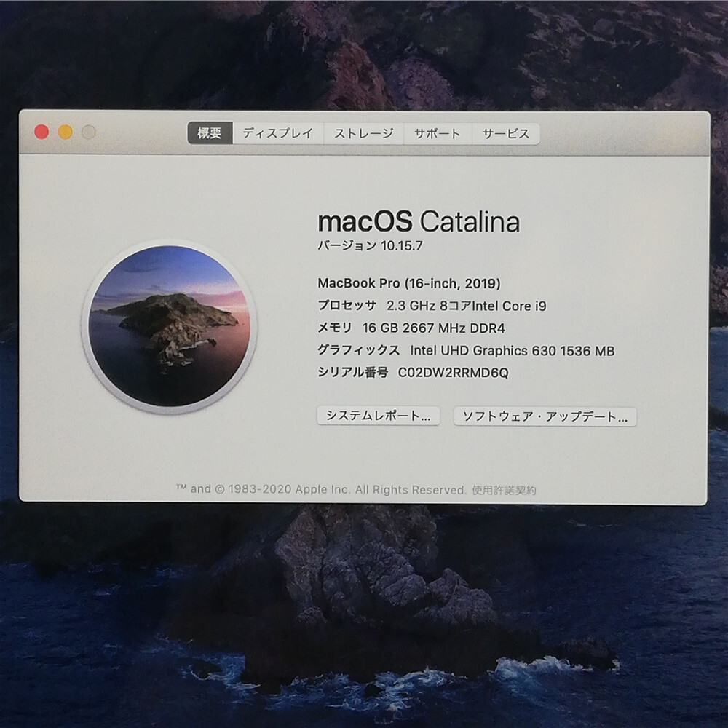The height and width of the screenshot is (728, 728).
Task: Click the システムレポート... button
Action: (x=379, y=416)
